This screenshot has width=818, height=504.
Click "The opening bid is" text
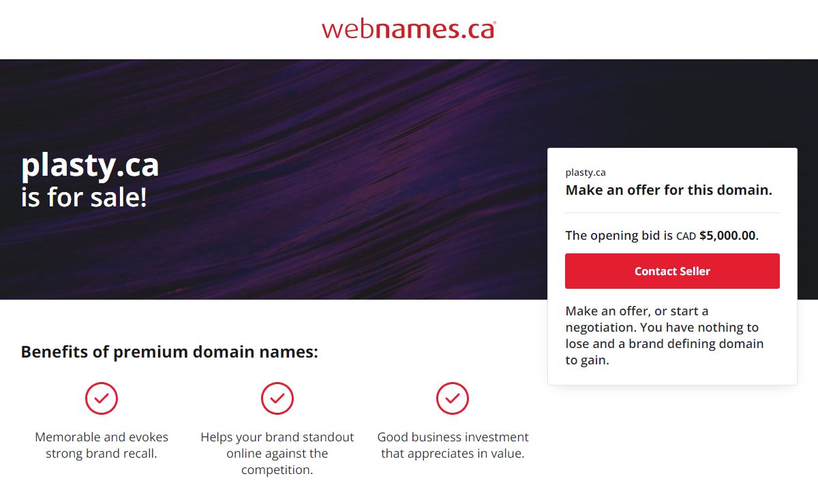(619, 236)
